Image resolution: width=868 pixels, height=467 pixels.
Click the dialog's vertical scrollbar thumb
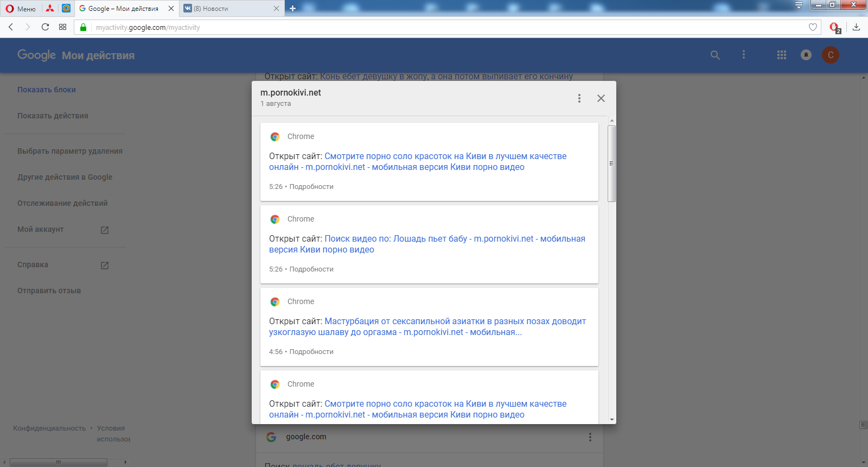point(611,163)
